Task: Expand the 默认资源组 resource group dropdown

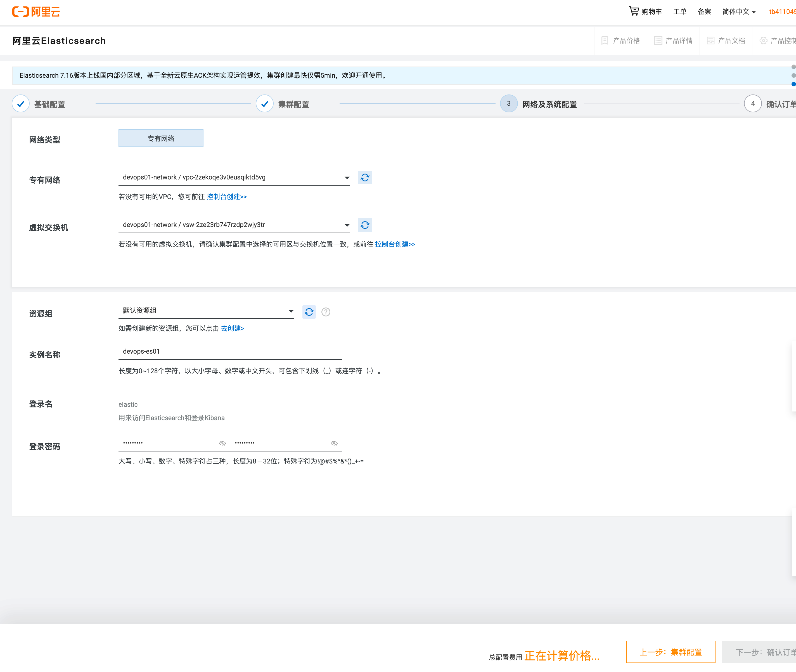Action: click(x=291, y=311)
